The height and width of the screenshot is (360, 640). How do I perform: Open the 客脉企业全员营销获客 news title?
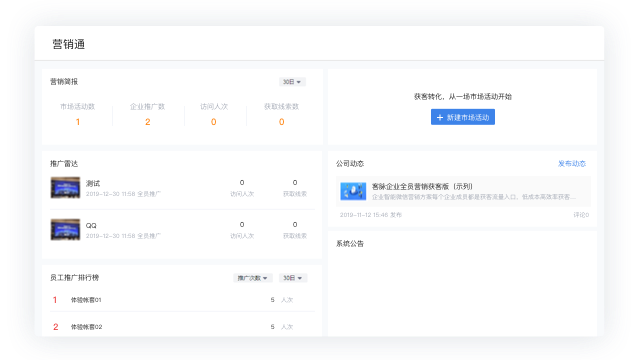tap(422, 187)
